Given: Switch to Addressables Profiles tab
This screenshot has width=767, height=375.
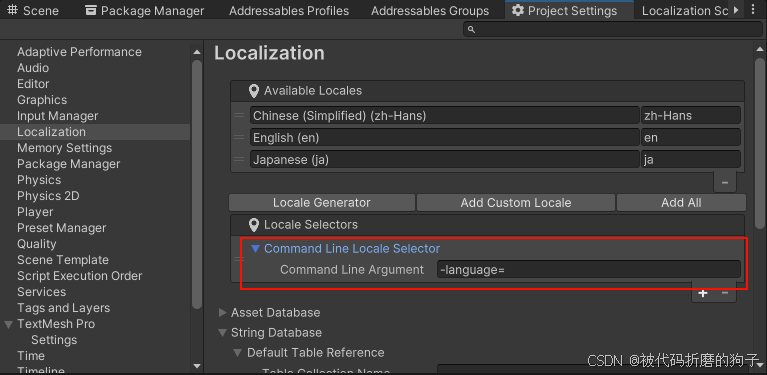Looking at the screenshot, I should pyautogui.click(x=289, y=10).
